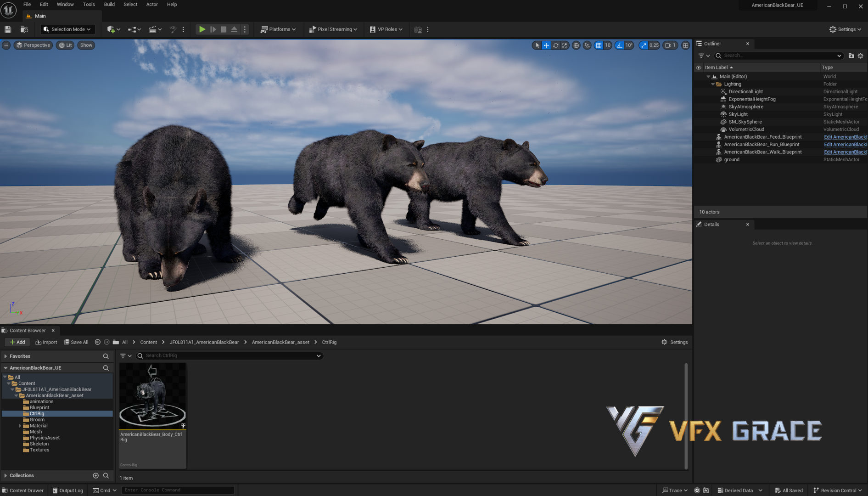
Task: Open viewport options hamburger menu
Action: (x=6, y=45)
